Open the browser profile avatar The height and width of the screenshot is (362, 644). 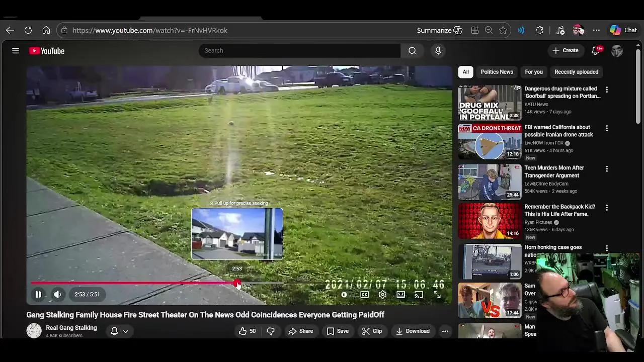click(x=578, y=30)
